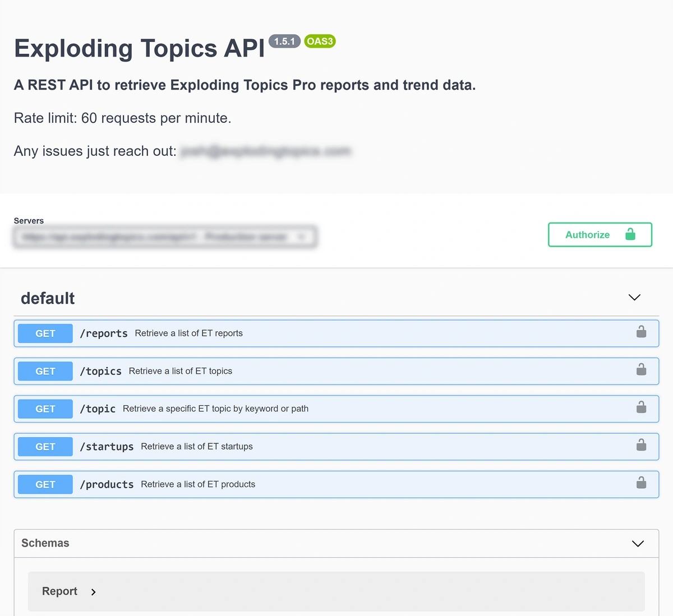
Task: Click the Report schema name
Action: click(59, 591)
